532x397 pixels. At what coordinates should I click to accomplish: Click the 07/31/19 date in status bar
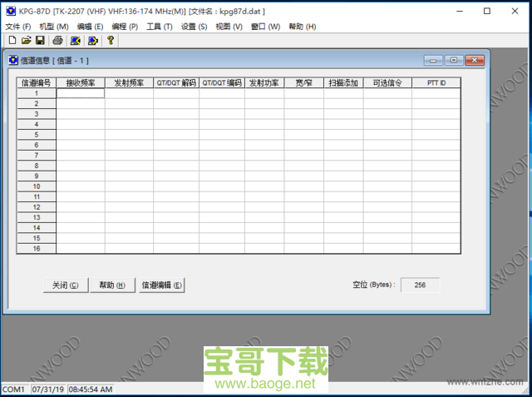click(48, 390)
